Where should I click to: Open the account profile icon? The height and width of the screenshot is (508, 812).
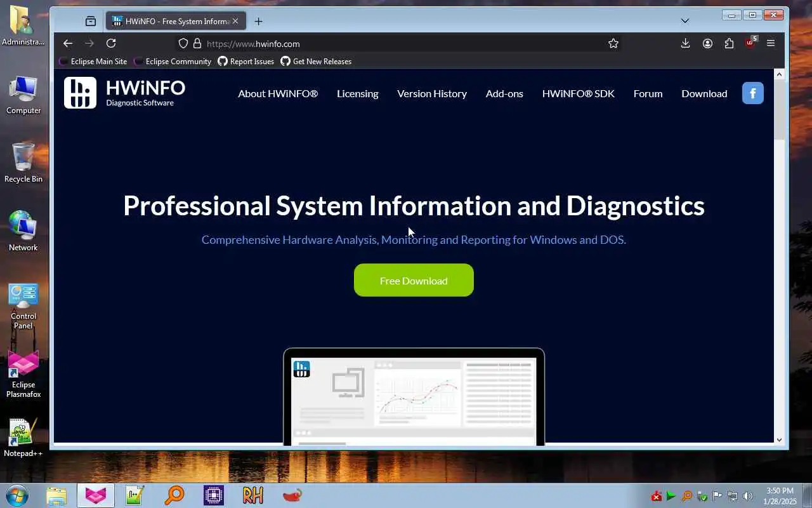(707, 43)
